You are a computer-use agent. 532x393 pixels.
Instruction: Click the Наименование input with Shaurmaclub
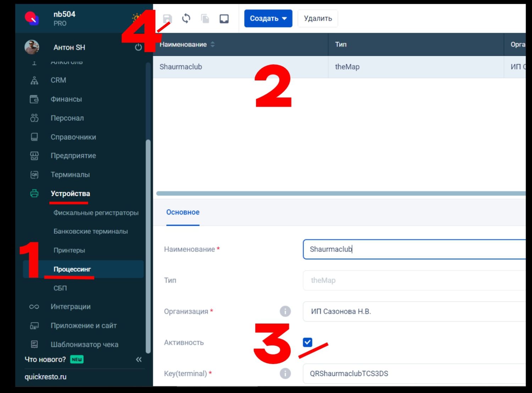point(414,249)
